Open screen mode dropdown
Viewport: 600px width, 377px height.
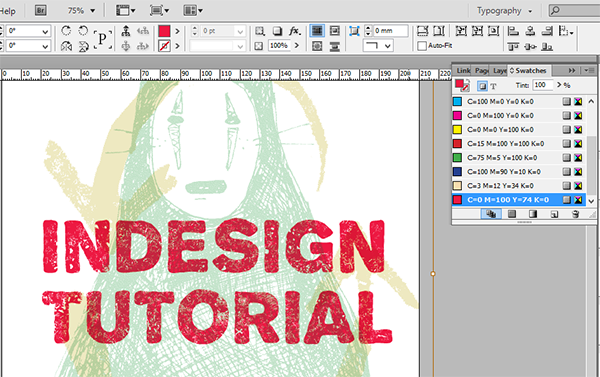[159, 11]
